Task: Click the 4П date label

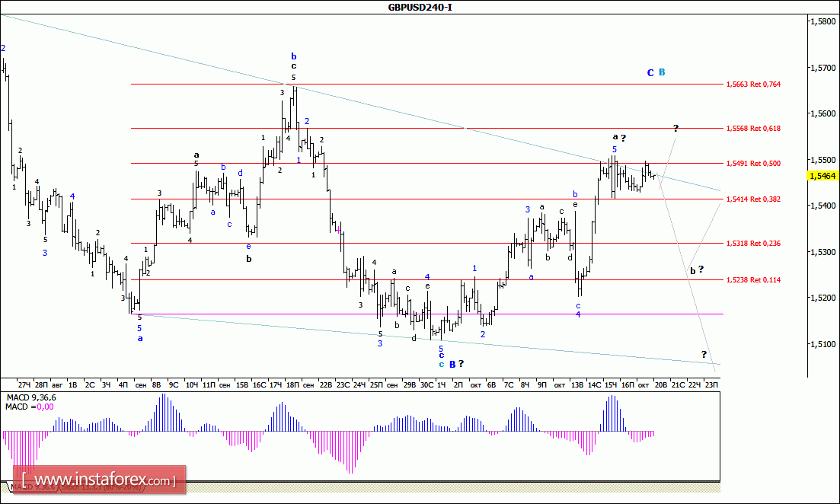Action: point(123,384)
